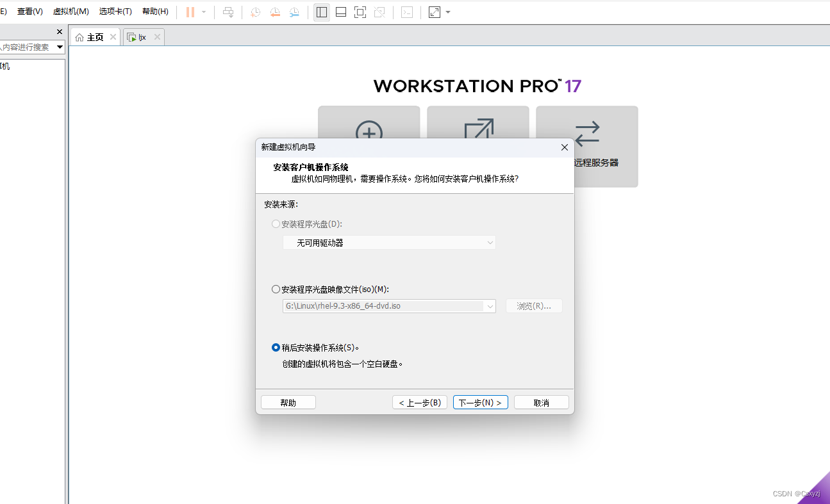Click the take snapshot clock icon

tap(255, 12)
